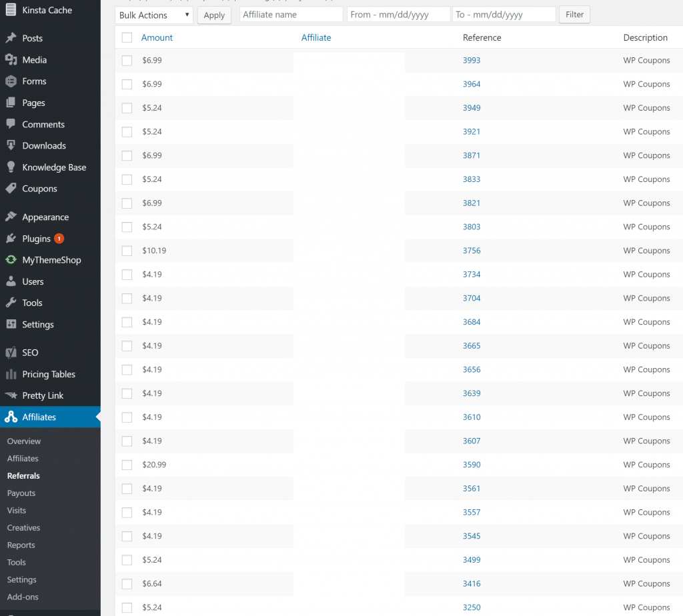Check the checkbox for referral 3993
The height and width of the screenshot is (616, 683).
(126, 60)
